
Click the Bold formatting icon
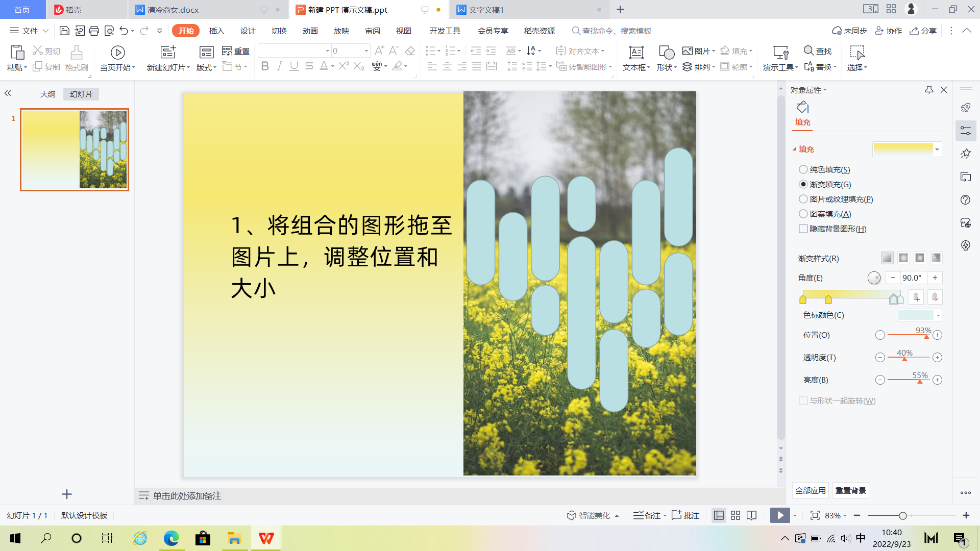coord(265,66)
